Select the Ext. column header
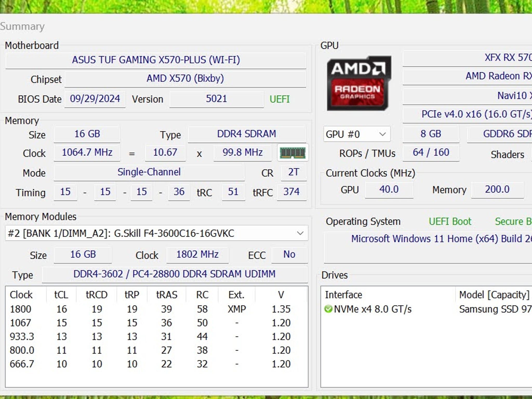 236,295
